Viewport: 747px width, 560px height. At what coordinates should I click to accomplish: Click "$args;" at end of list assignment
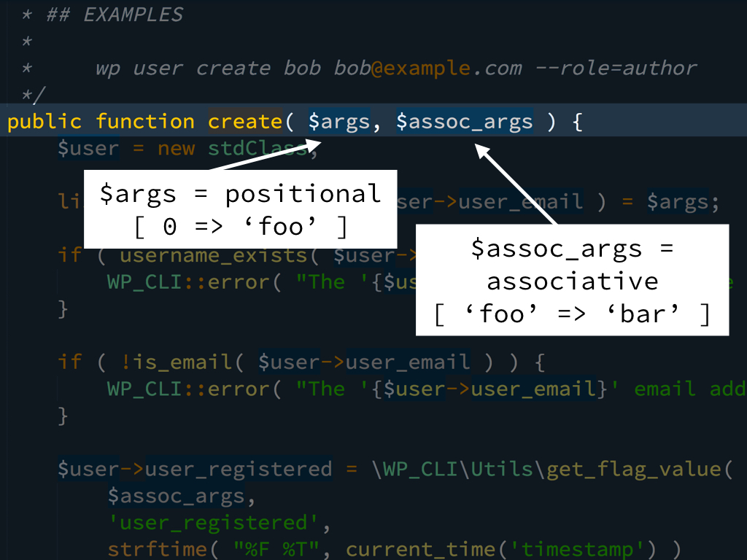point(683,202)
